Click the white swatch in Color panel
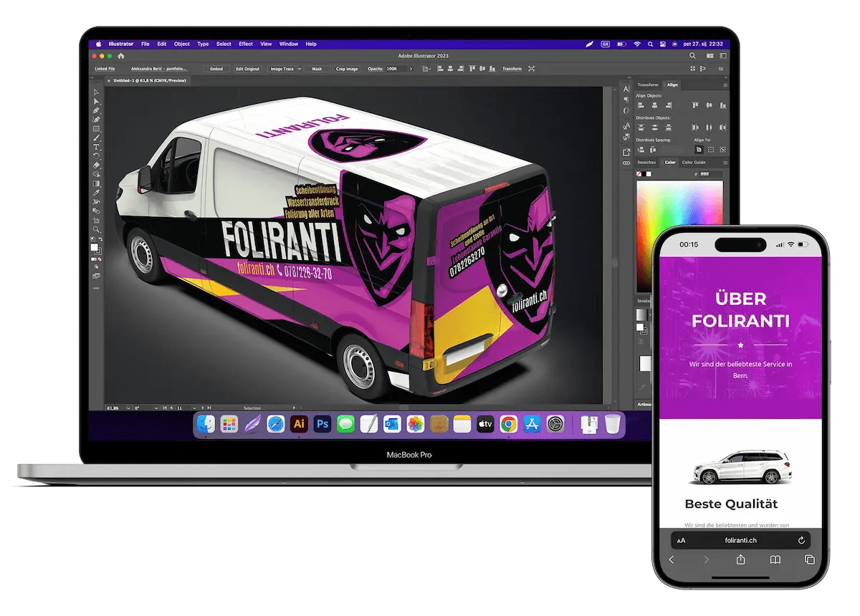Viewport: 860px width, 616px height. pyautogui.click(x=649, y=174)
